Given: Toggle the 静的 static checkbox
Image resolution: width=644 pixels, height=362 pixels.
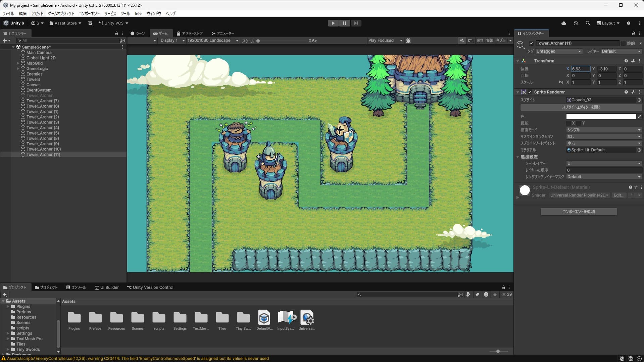Looking at the screenshot, I should click(x=623, y=43).
